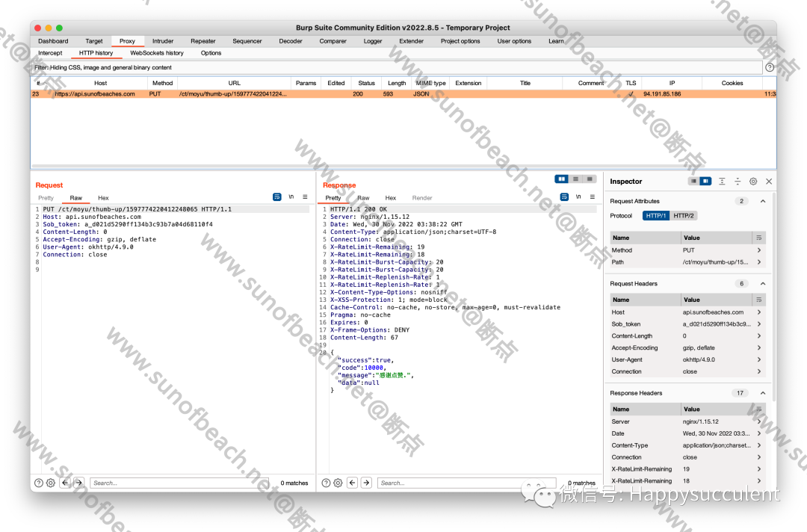Toggle non-printable characters in Request panel
Screen dimensions: 807x532
(291, 197)
